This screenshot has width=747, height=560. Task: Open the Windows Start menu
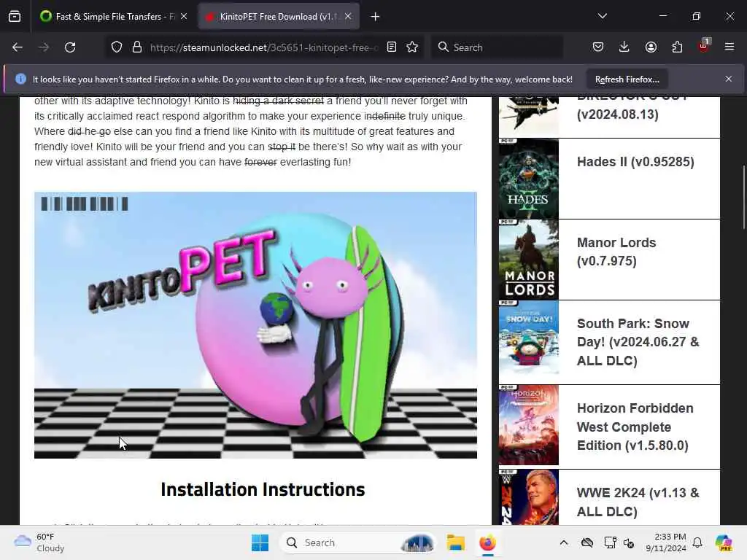[x=260, y=542]
